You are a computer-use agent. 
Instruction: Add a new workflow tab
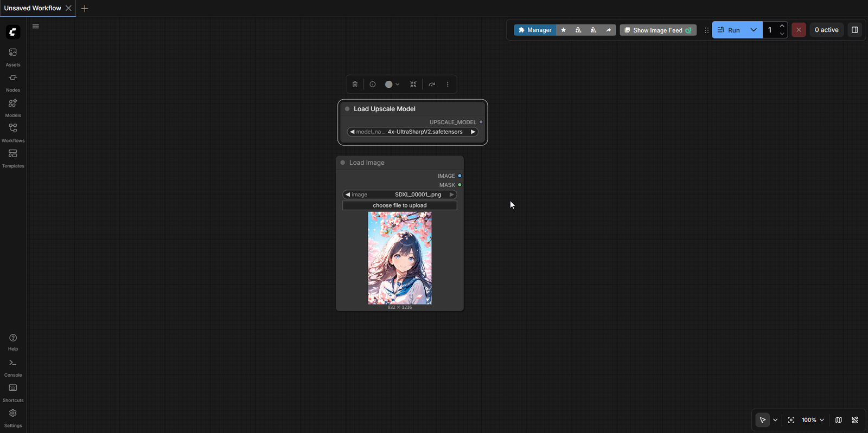[x=85, y=8]
